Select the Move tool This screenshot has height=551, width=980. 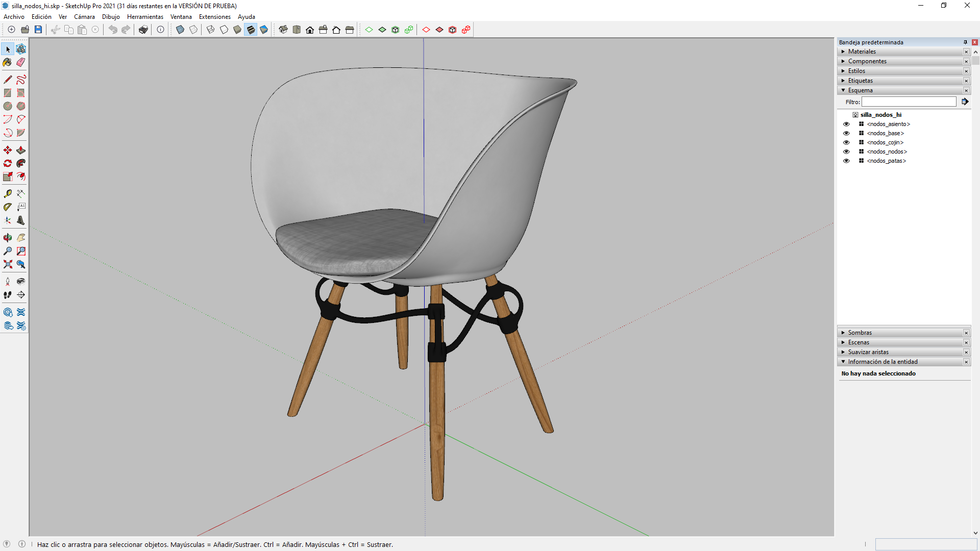point(8,150)
